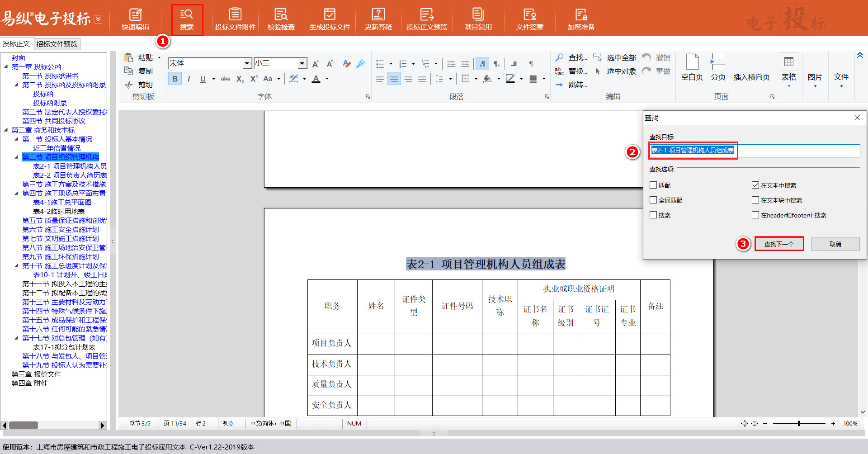
Task: Click 加密准备 encryption preparation
Action: [x=581, y=19]
